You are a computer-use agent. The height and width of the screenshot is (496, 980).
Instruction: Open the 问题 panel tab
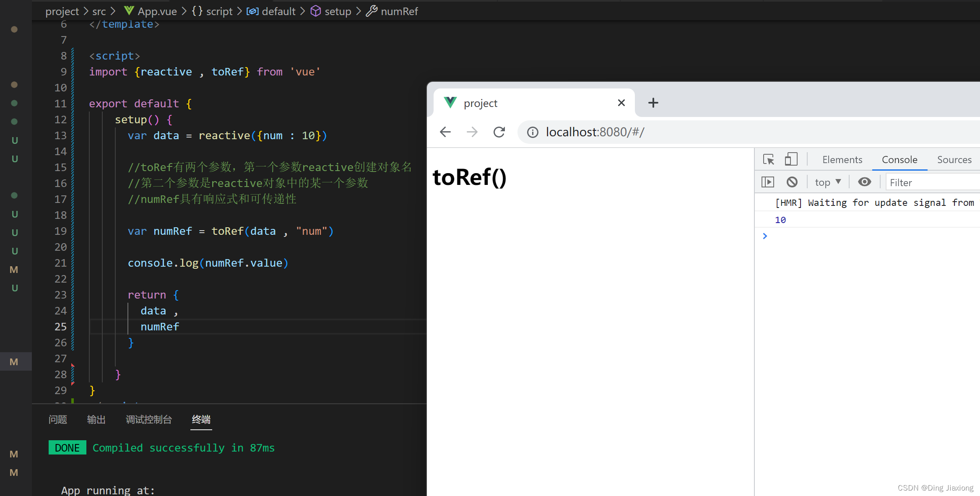tap(58, 419)
